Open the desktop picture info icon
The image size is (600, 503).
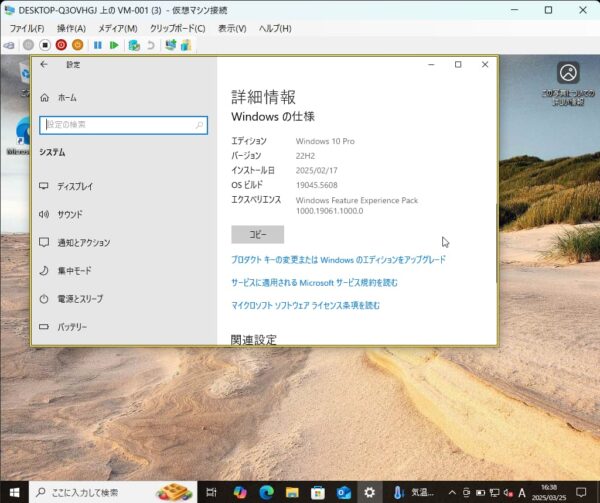click(x=568, y=83)
